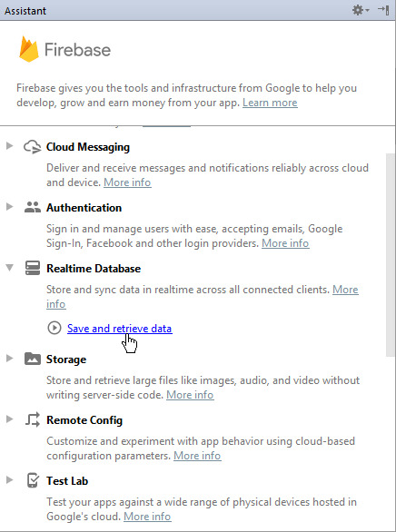
Task: Click the Authentication people icon
Action: 33,207
